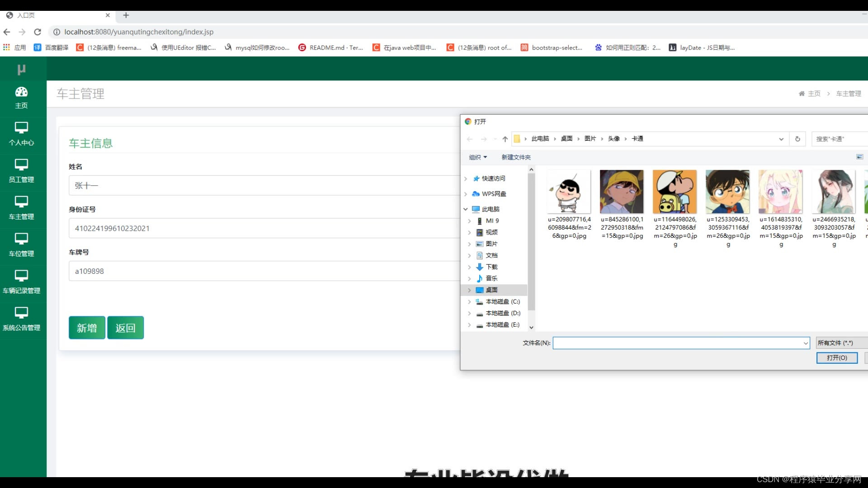Click home icon in 主页 breadcrumb

(x=802, y=94)
